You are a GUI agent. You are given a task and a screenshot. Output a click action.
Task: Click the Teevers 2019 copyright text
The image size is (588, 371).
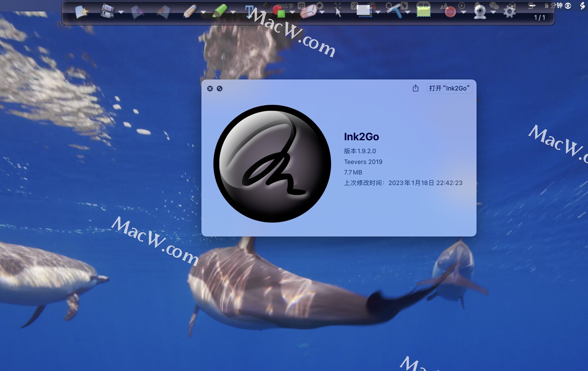pos(363,162)
